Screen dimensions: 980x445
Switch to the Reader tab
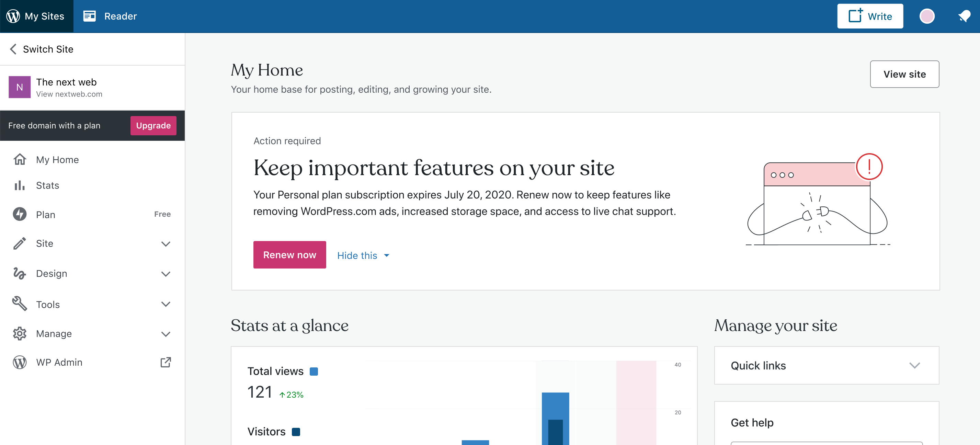(110, 16)
